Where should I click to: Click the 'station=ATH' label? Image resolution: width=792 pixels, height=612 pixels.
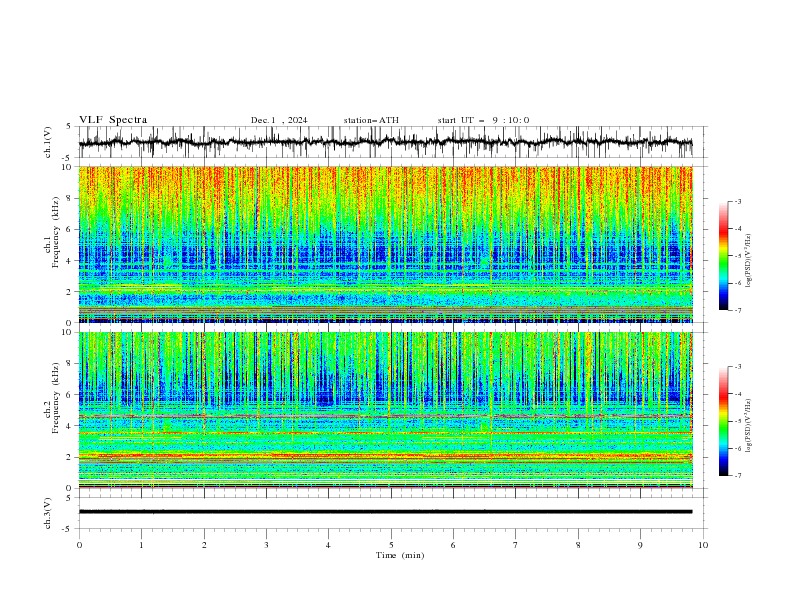371,120
